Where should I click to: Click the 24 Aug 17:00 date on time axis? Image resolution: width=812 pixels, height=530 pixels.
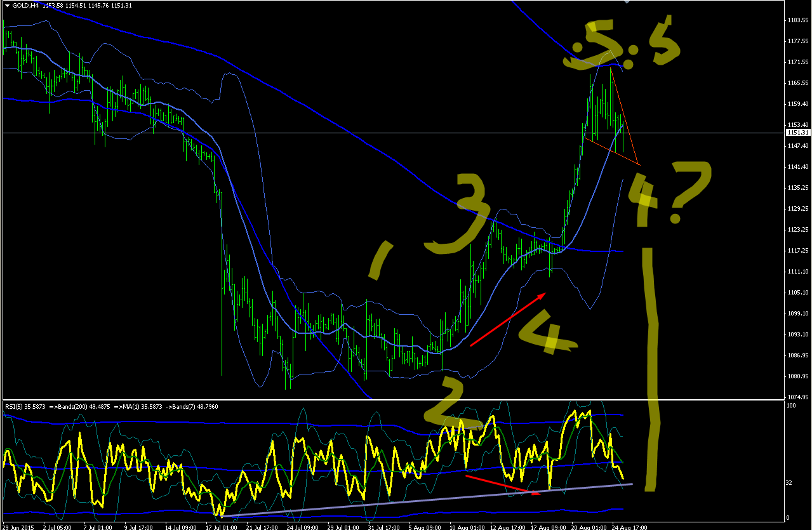(629, 526)
